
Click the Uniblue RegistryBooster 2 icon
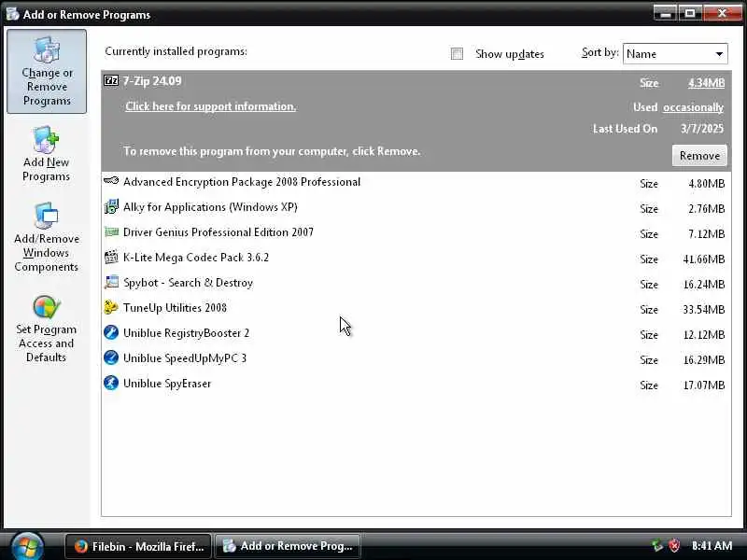point(111,332)
